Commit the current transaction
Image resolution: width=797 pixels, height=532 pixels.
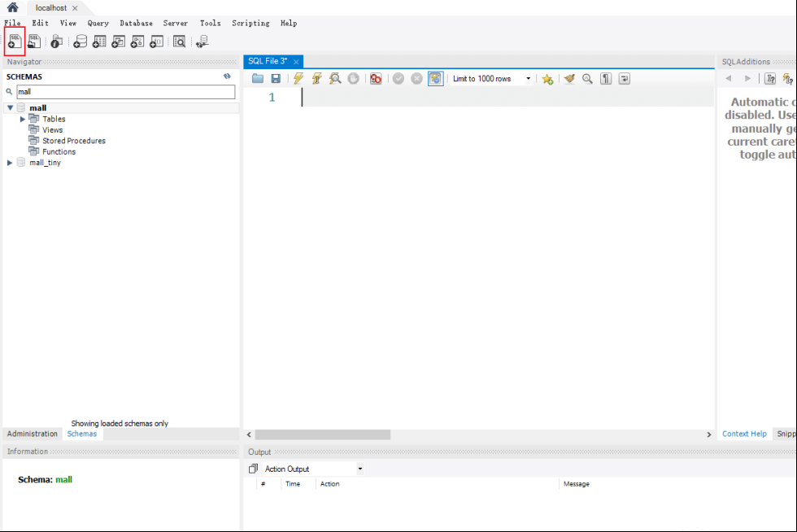(398, 78)
